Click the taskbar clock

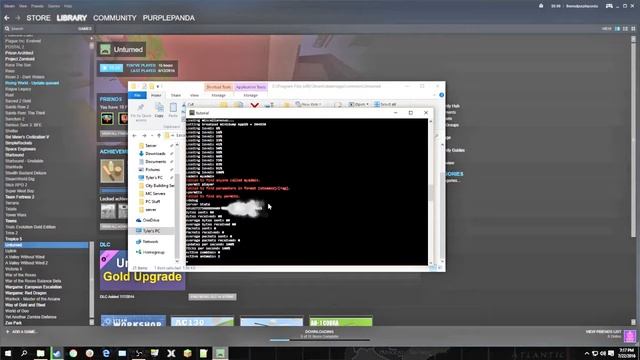[627, 353]
